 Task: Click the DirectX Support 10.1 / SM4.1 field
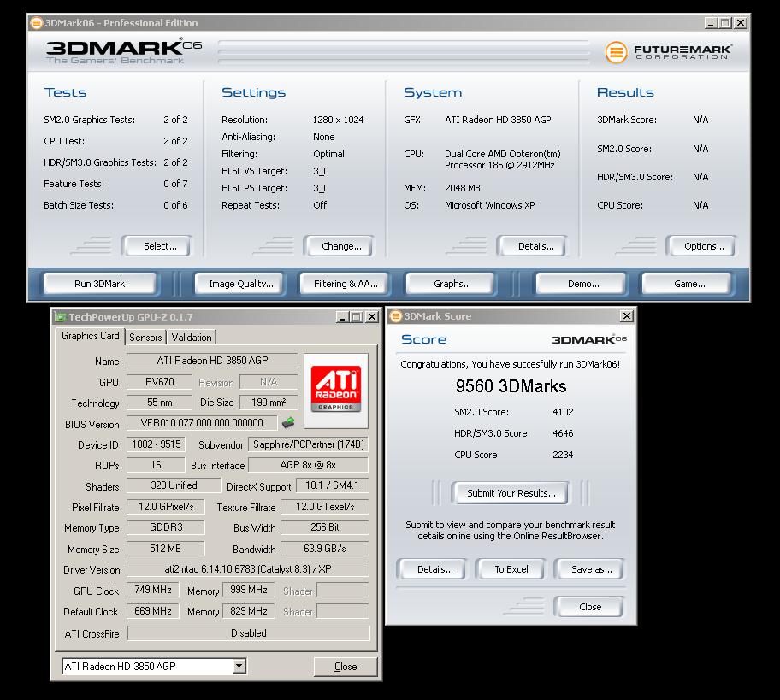pyautogui.click(x=333, y=485)
